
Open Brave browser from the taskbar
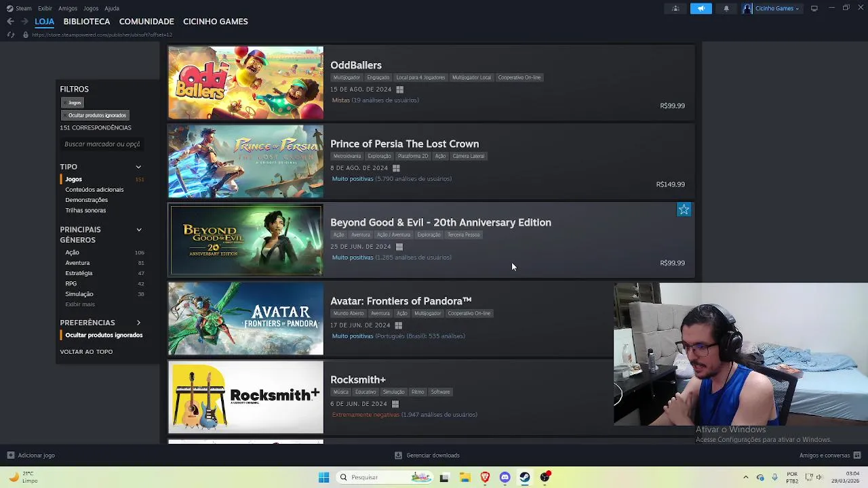(485, 477)
